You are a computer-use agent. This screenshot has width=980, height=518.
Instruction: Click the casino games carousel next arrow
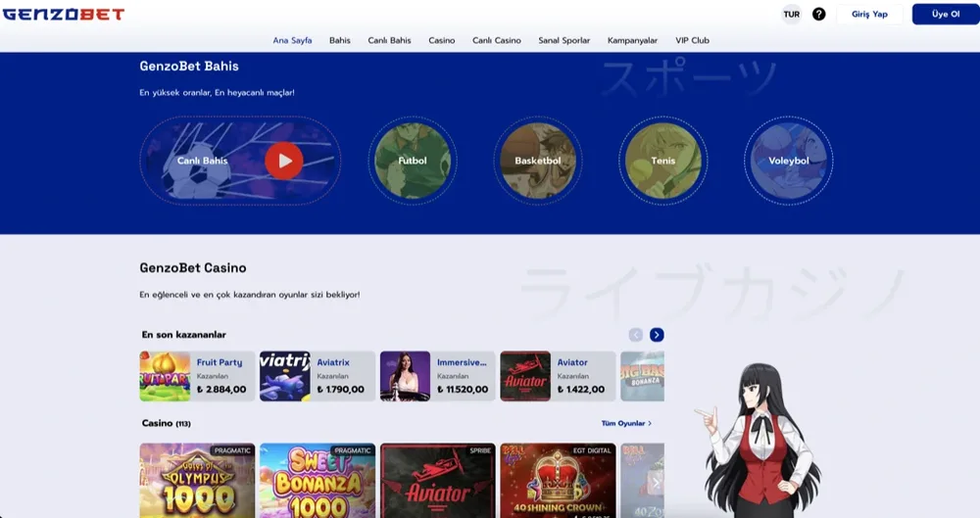(x=656, y=483)
